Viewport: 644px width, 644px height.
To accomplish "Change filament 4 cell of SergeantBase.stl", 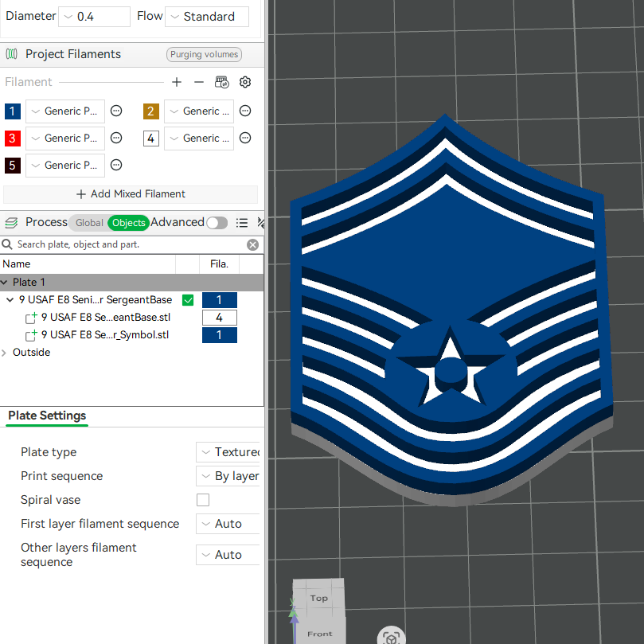I will (x=220, y=318).
